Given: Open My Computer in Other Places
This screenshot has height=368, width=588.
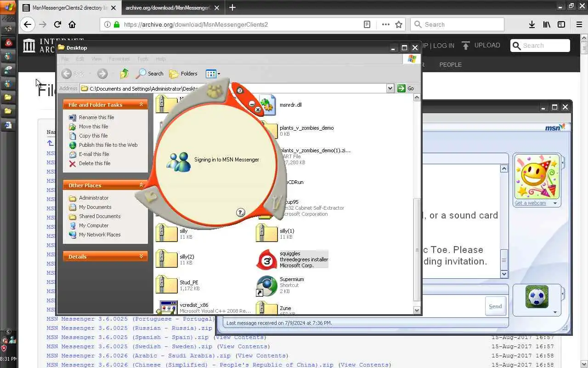Looking at the screenshot, I should (x=94, y=225).
